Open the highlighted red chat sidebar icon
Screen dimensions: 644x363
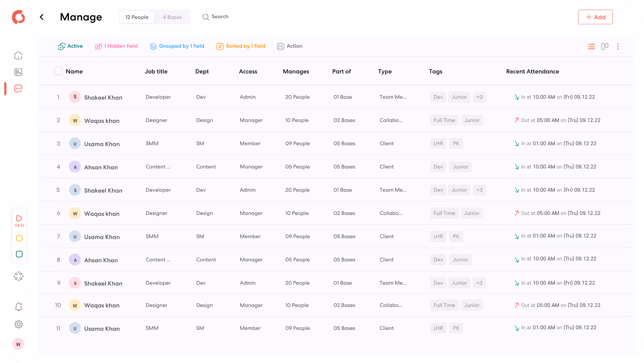pyautogui.click(x=18, y=89)
